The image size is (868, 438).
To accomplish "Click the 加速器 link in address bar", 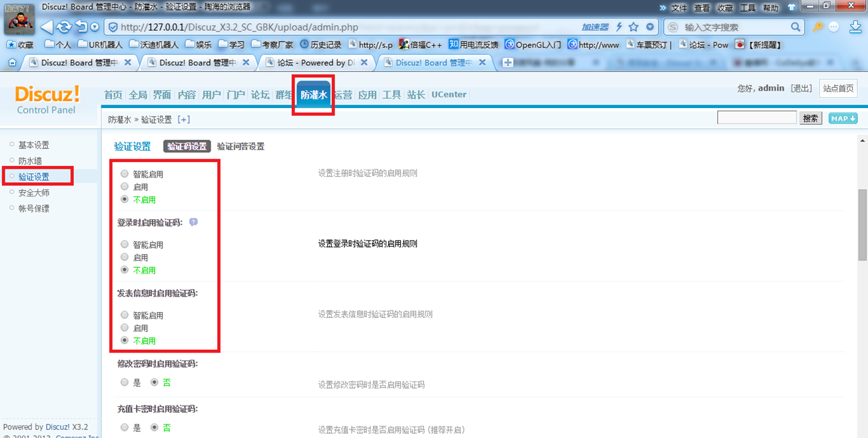I will tap(595, 27).
